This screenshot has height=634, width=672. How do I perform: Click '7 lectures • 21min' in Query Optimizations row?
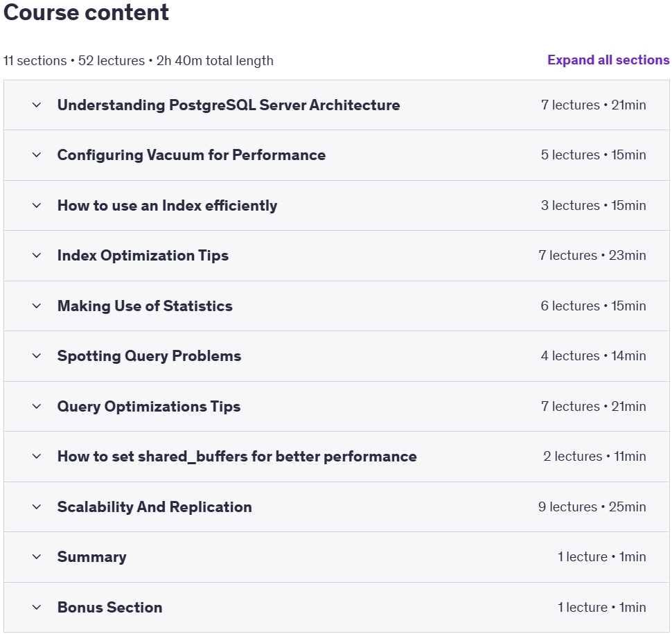pos(593,406)
